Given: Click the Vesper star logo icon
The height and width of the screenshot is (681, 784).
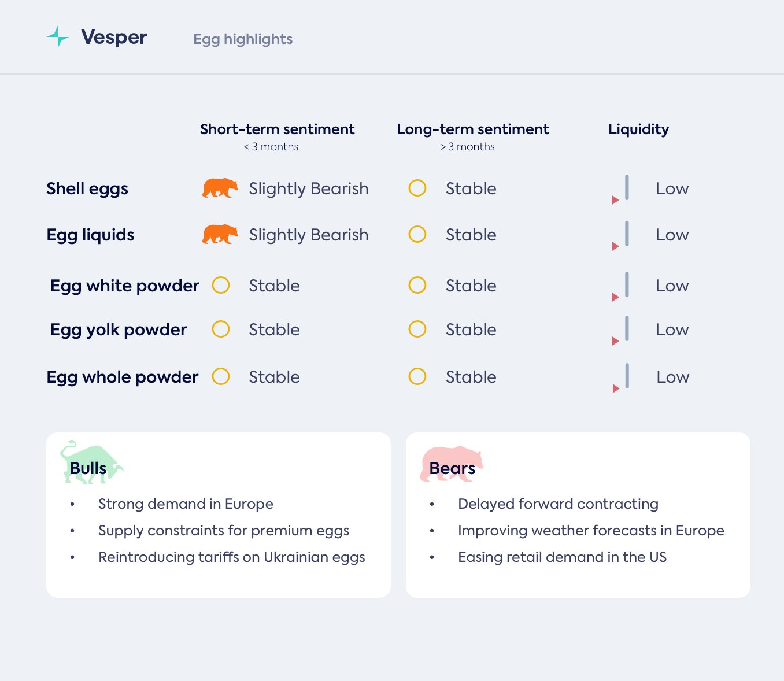Looking at the screenshot, I should point(58,37).
